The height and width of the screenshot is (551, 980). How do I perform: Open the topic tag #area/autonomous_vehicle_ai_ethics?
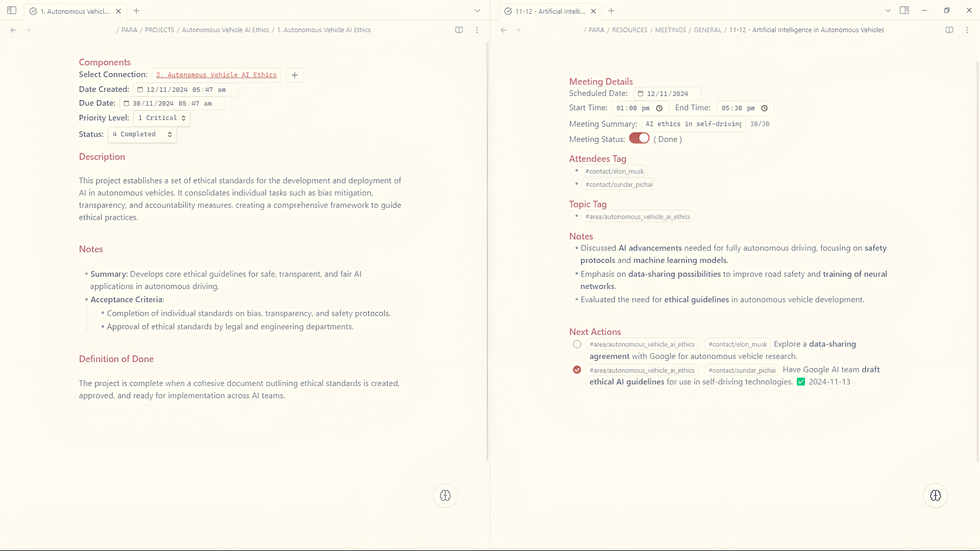click(x=638, y=216)
